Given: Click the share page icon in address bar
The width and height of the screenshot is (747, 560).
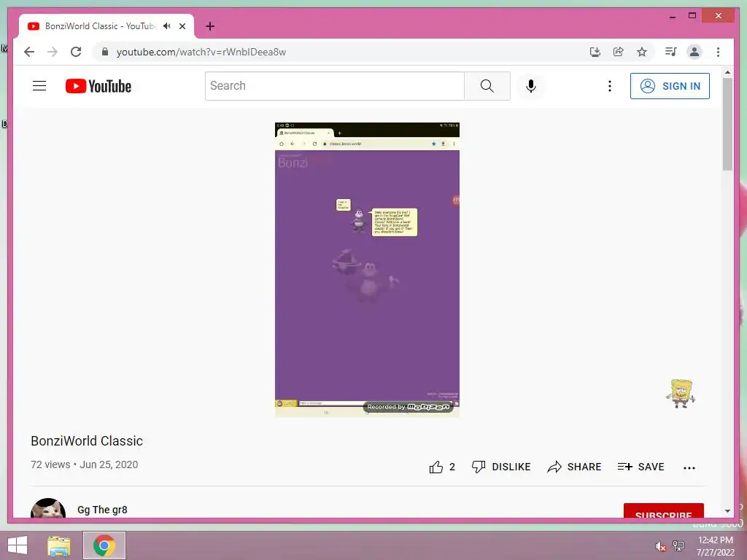Looking at the screenshot, I should [619, 52].
